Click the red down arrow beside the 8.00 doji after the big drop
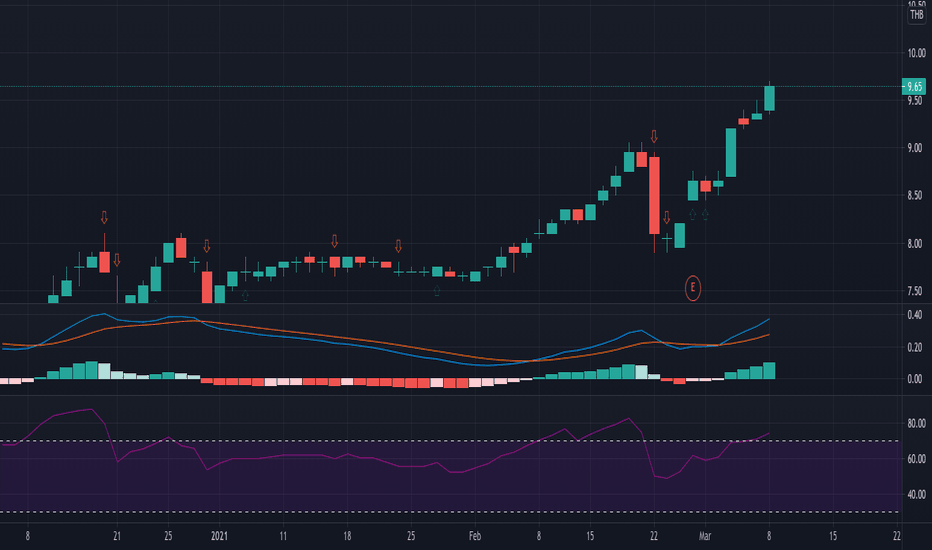This screenshot has height=550, width=932. 666,218
